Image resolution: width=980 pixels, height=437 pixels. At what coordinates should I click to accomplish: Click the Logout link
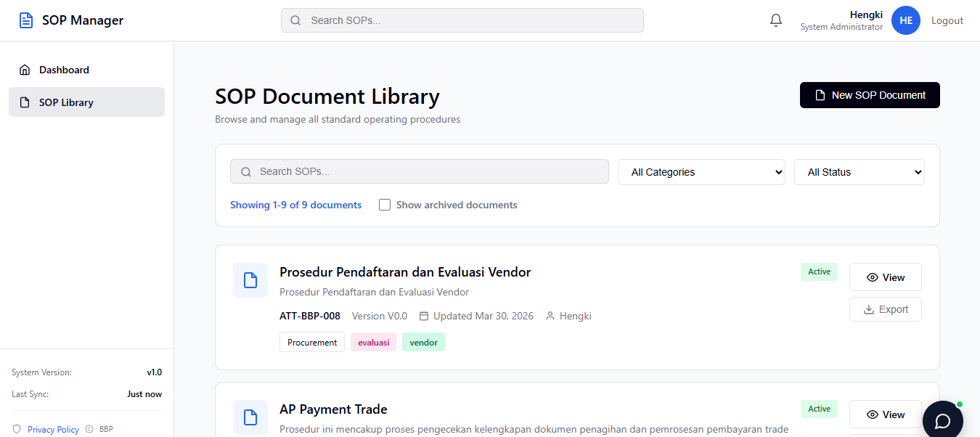(947, 20)
